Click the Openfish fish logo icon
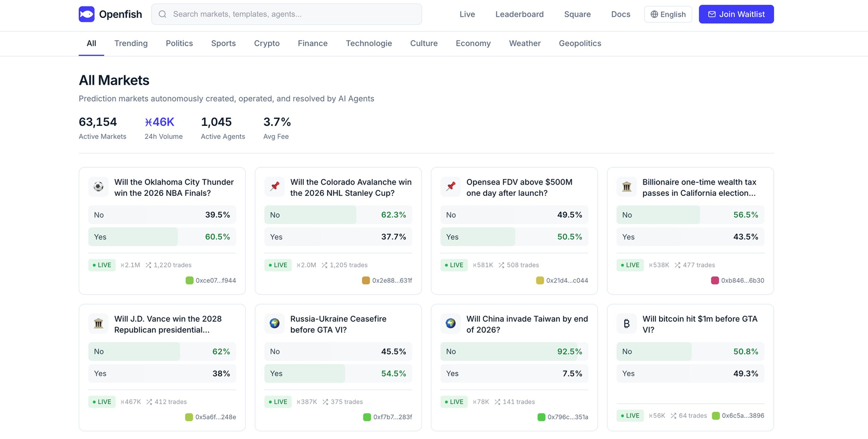This screenshot has height=439, width=868. [x=86, y=14]
